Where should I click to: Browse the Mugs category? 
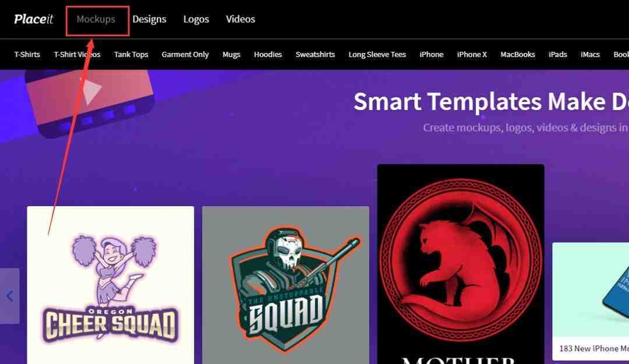coord(231,54)
